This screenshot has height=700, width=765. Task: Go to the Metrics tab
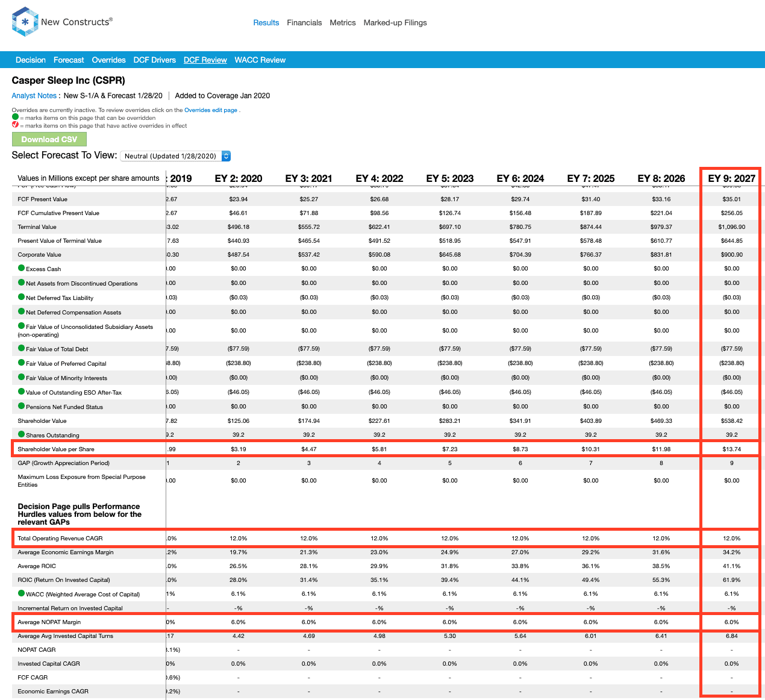click(343, 23)
